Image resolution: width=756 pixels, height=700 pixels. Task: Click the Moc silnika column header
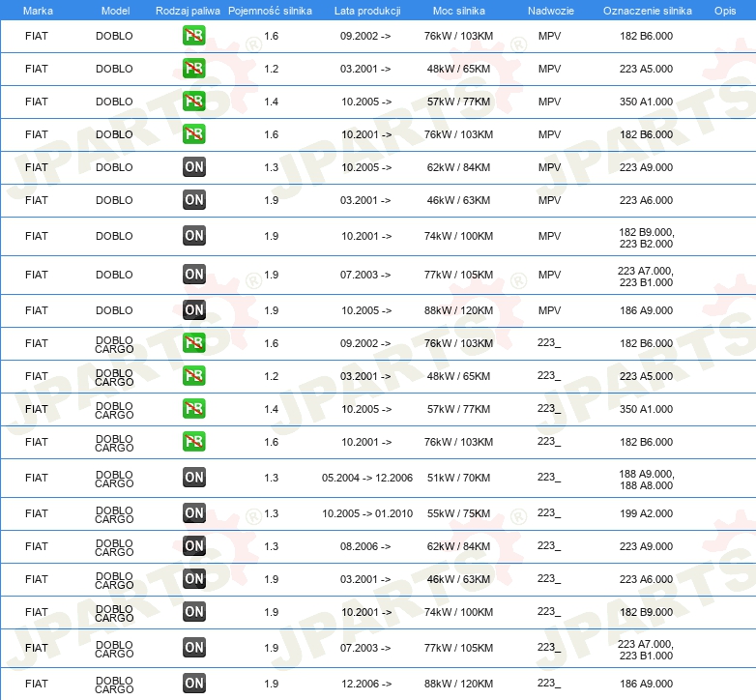458,11
